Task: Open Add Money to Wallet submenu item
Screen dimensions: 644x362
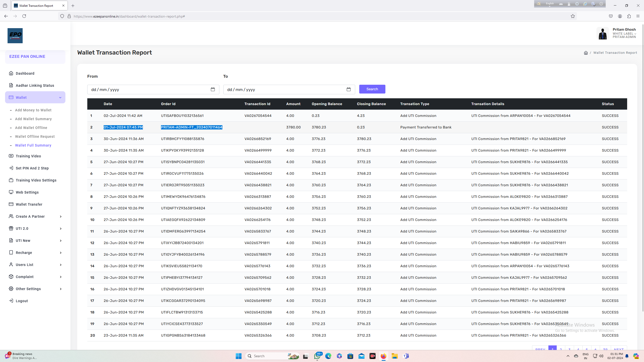Action: coord(33,110)
